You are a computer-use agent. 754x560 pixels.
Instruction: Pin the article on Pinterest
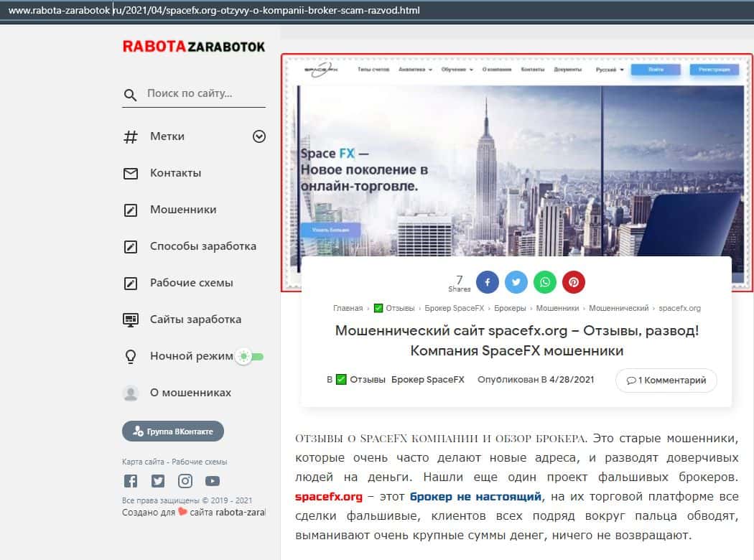coord(574,282)
